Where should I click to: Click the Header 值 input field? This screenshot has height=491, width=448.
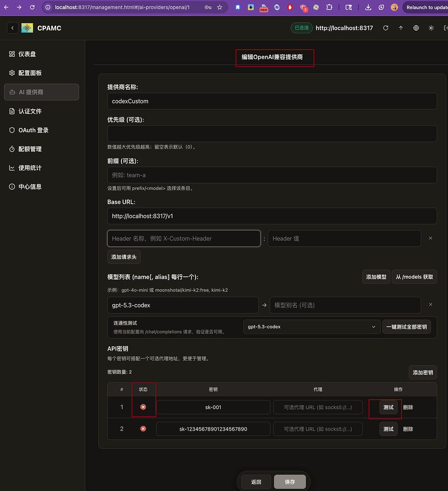[x=344, y=239]
